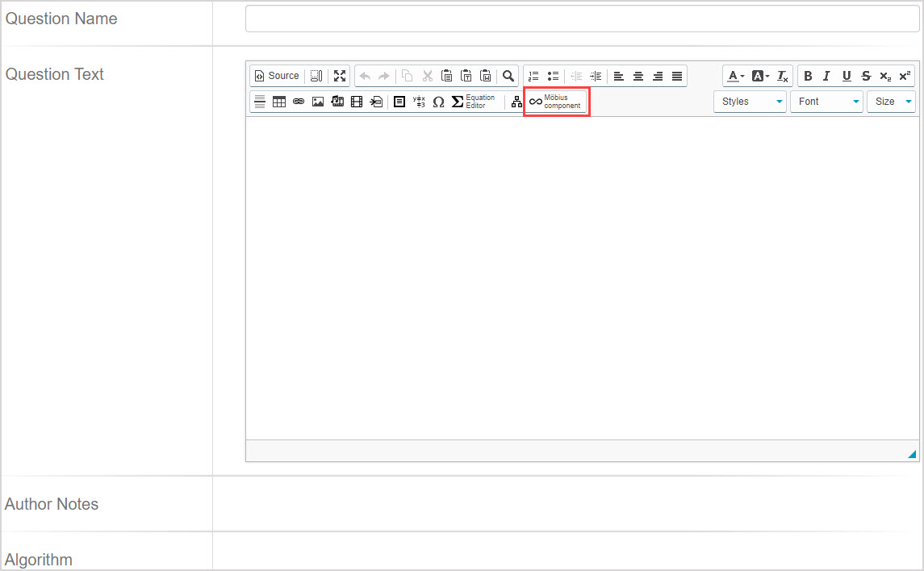Image resolution: width=924 pixels, height=571 pixels.
Task: Toggle underline formatting
Action: click(x=847, y=76)
